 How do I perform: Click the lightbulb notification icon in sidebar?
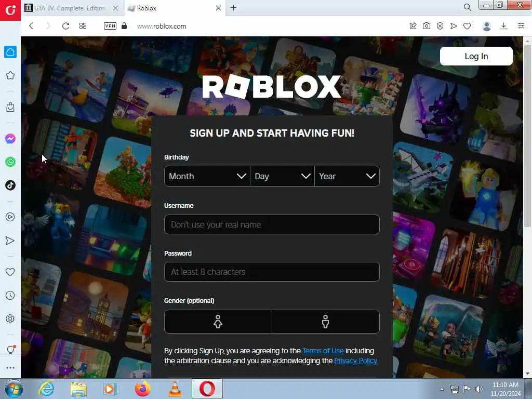point(11,350)
